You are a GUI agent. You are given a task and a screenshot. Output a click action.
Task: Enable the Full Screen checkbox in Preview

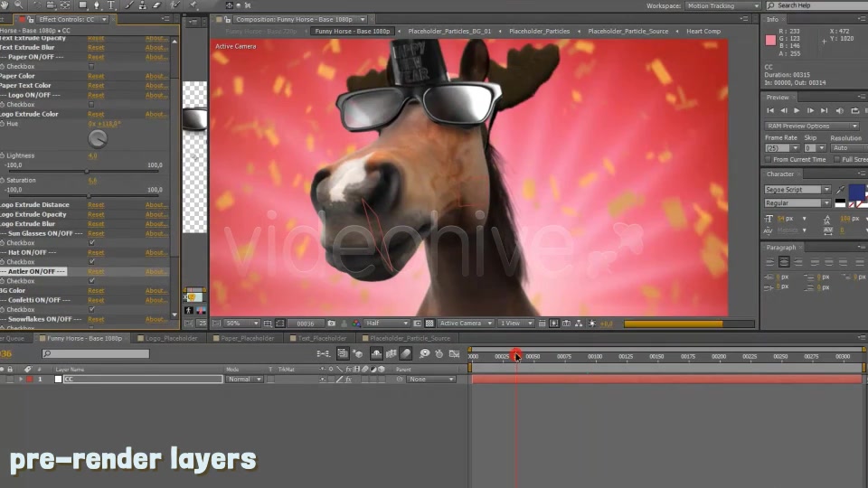[x=836, y=159]
